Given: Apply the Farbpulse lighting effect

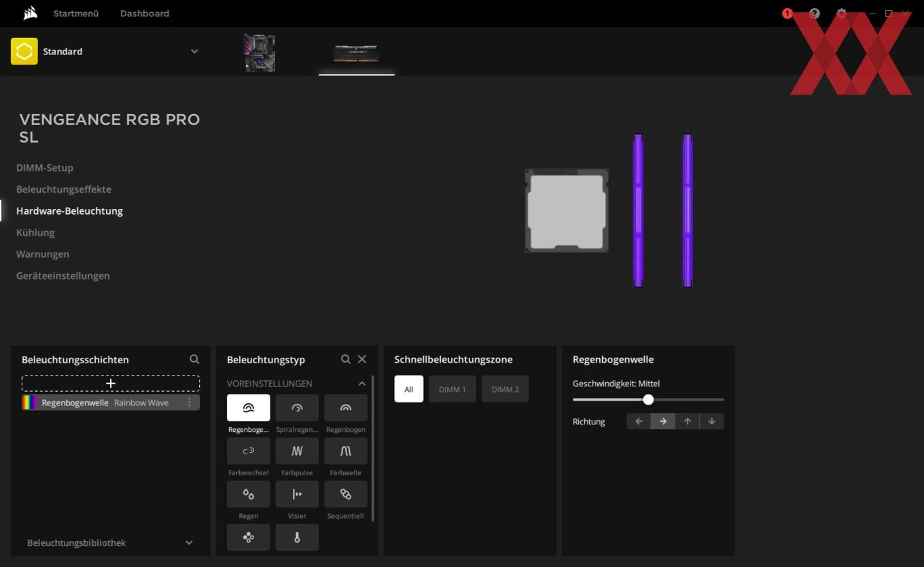Looking at the screenshot, I should [297, 451].
